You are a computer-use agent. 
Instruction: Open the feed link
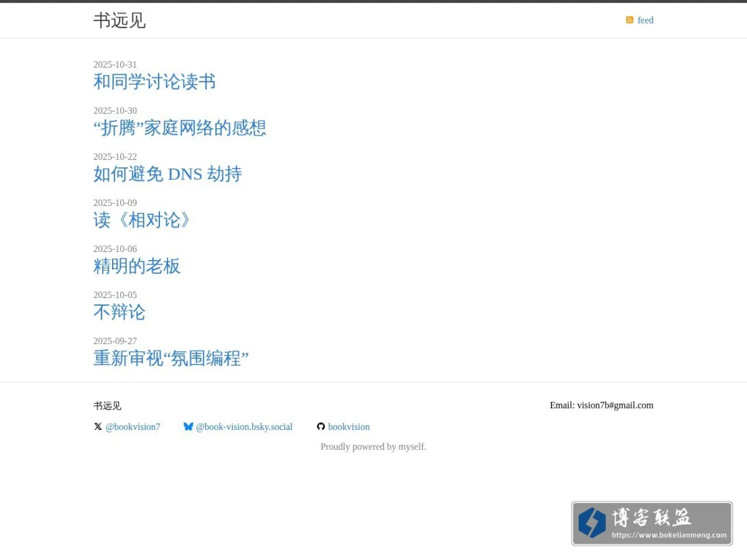[x=645, y=20]
